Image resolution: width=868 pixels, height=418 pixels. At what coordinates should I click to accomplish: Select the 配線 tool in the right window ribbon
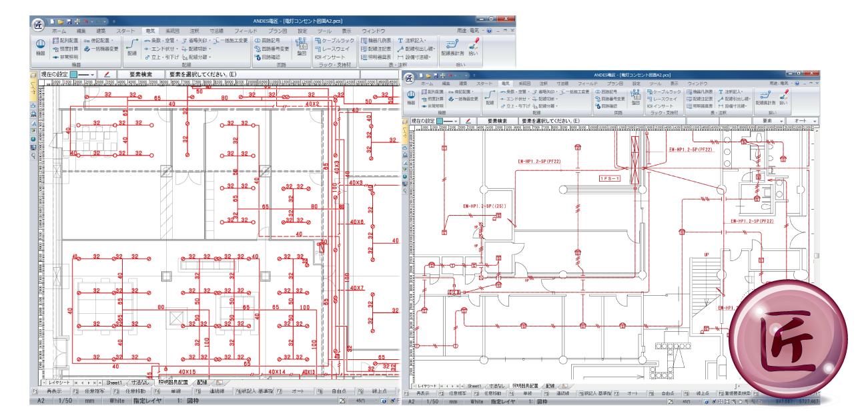pyautogui.click(x=490, y=97)
